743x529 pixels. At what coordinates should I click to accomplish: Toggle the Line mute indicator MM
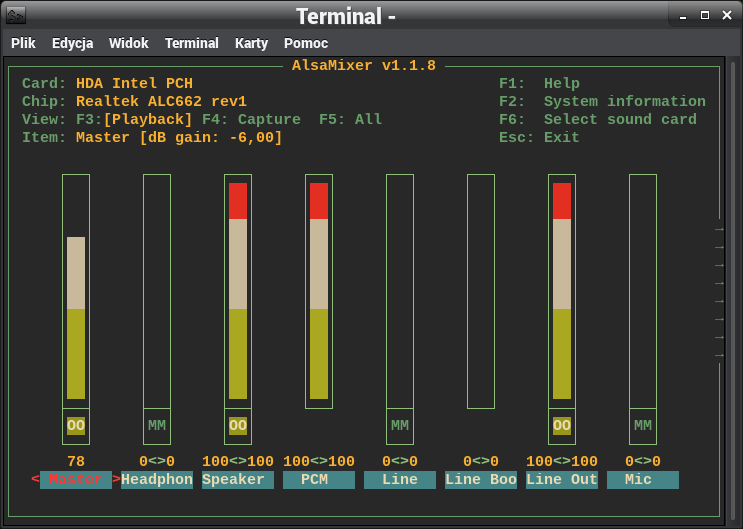coord(400,426)
